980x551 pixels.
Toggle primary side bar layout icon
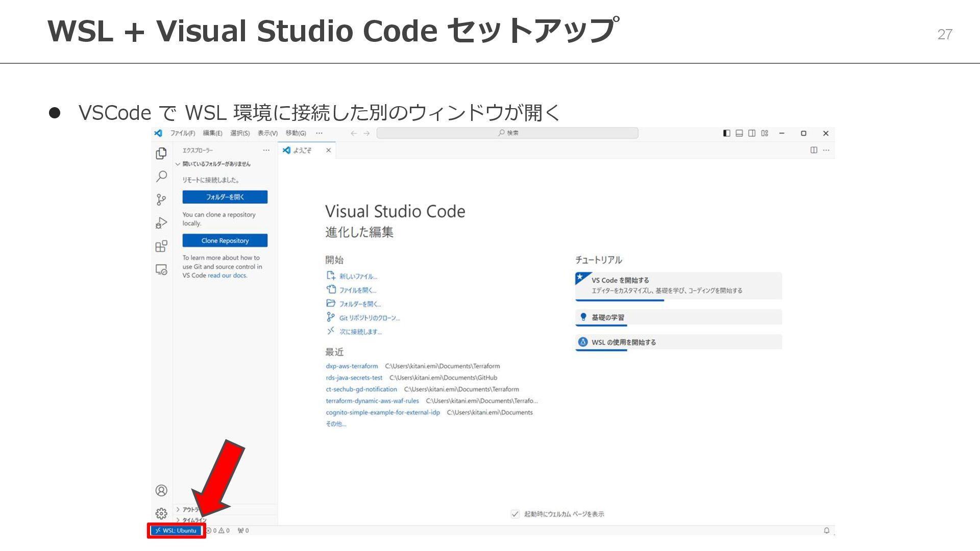pos(726,133)
